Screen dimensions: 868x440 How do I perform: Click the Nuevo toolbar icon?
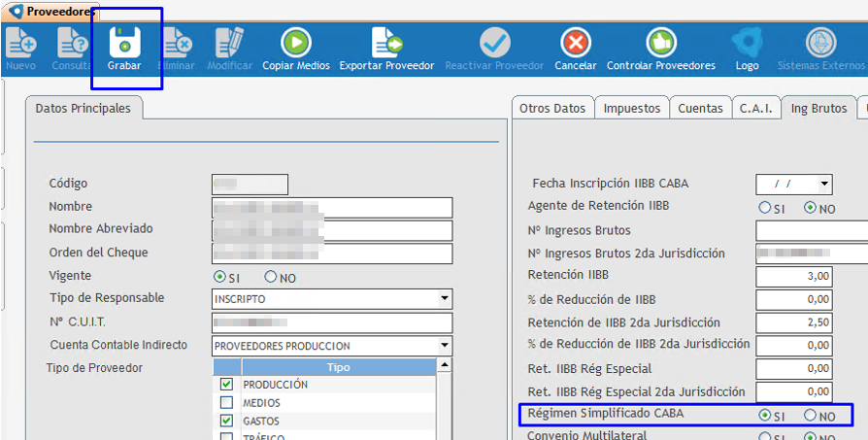[x=21, y=43]
